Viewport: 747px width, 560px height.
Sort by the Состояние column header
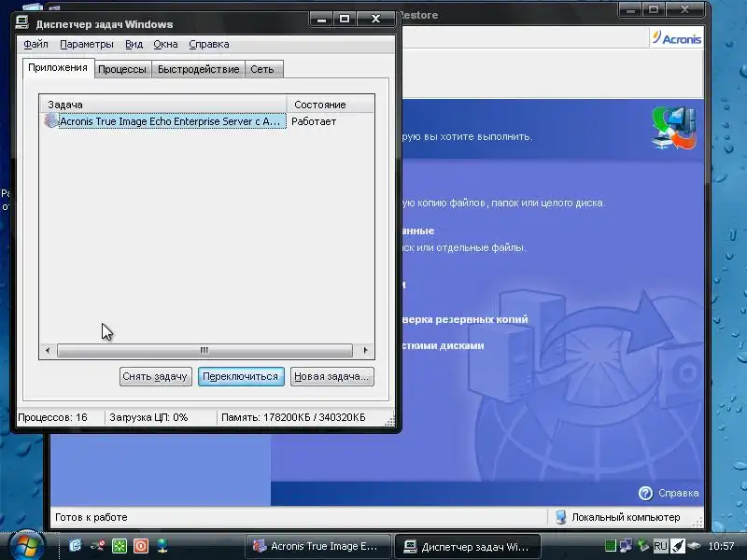click(331, 105)
